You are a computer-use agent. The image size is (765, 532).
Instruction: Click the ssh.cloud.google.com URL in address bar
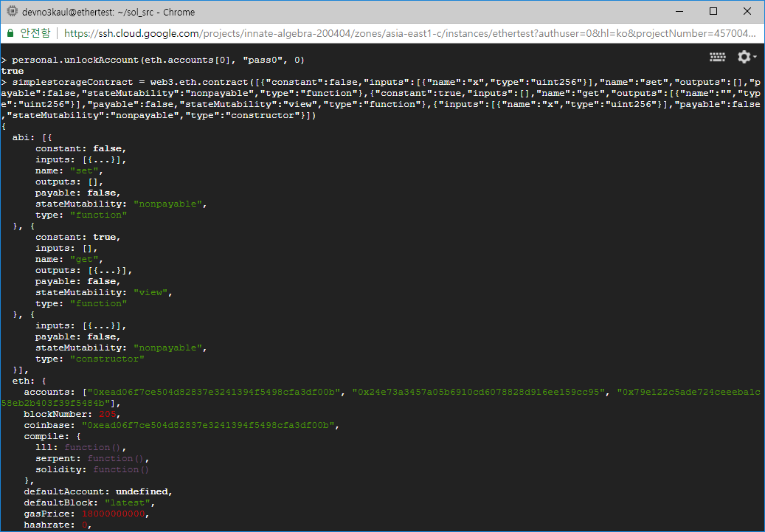click(409, 33)
